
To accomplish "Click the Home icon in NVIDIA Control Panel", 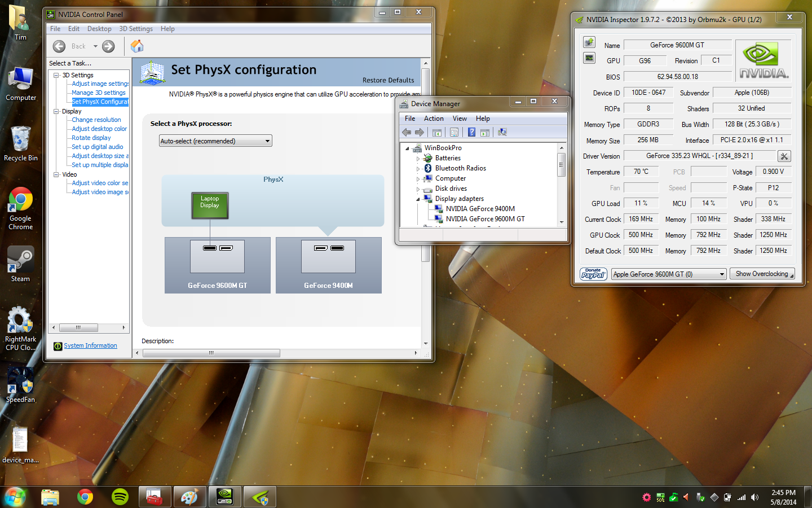I will 137,46.
